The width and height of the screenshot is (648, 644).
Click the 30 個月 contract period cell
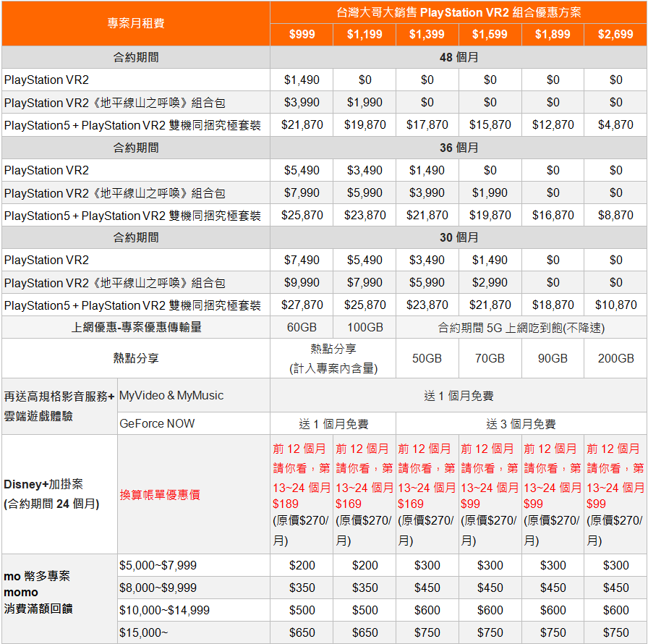tap(459, 237)
